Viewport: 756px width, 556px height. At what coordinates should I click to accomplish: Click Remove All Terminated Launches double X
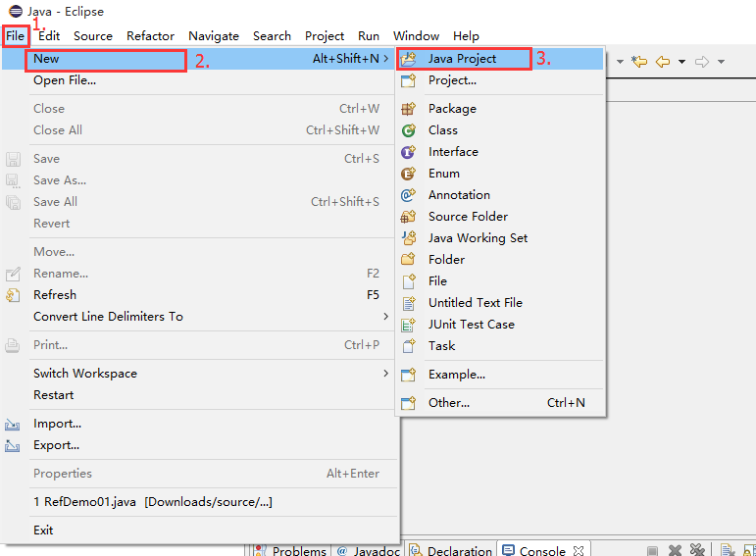point(697,550)
